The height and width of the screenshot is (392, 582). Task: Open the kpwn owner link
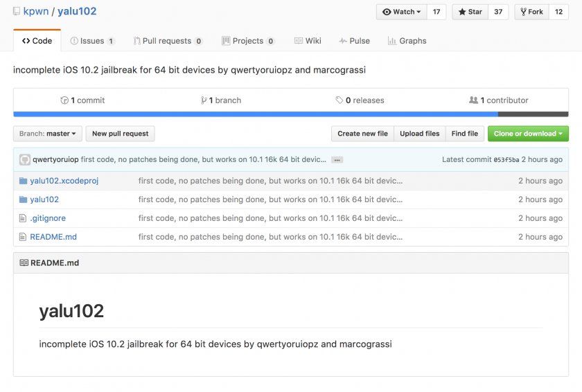pyautogui.click(x=35, y=11)
